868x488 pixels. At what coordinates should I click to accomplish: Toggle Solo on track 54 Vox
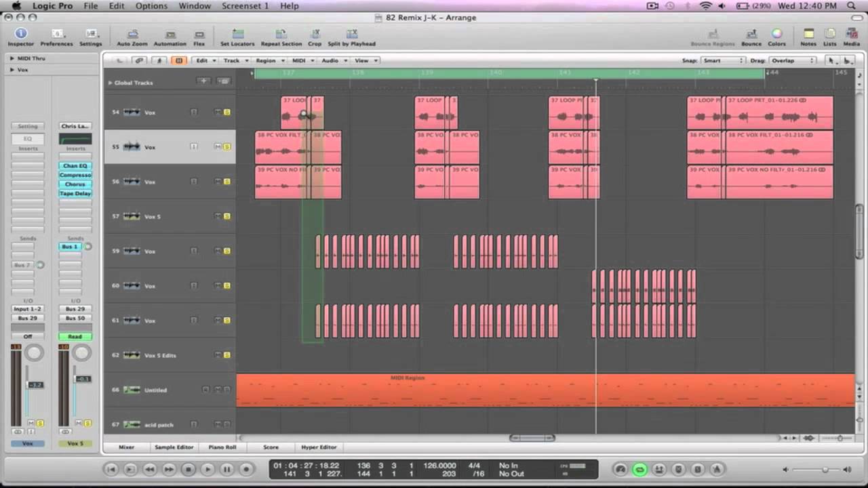point(226,113)
